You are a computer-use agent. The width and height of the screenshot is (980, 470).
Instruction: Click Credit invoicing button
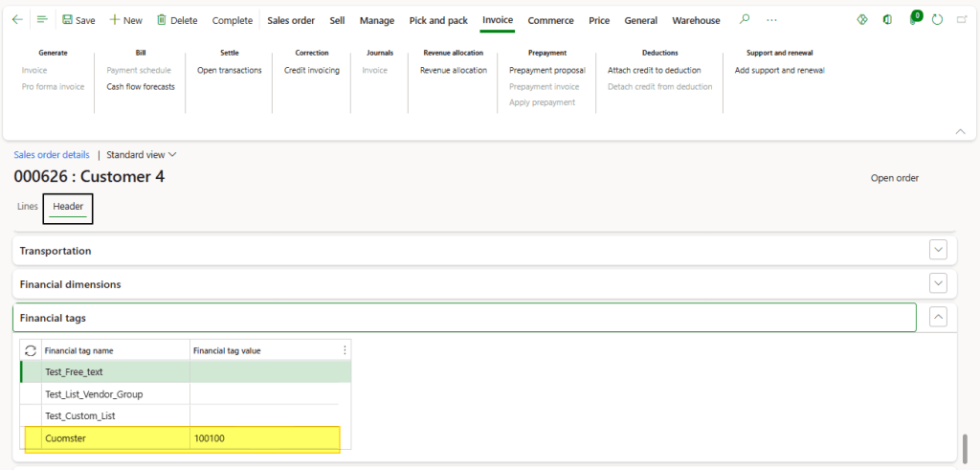[311, 70]
